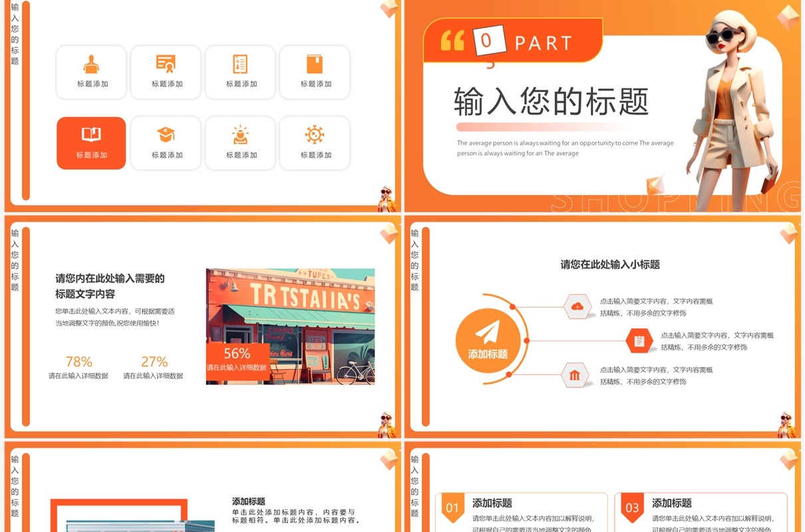The image size is (805, 532).
Task: Click the 标题添加 label under the graduation cap
Action: pyautogui.click(x=167, y=155)
